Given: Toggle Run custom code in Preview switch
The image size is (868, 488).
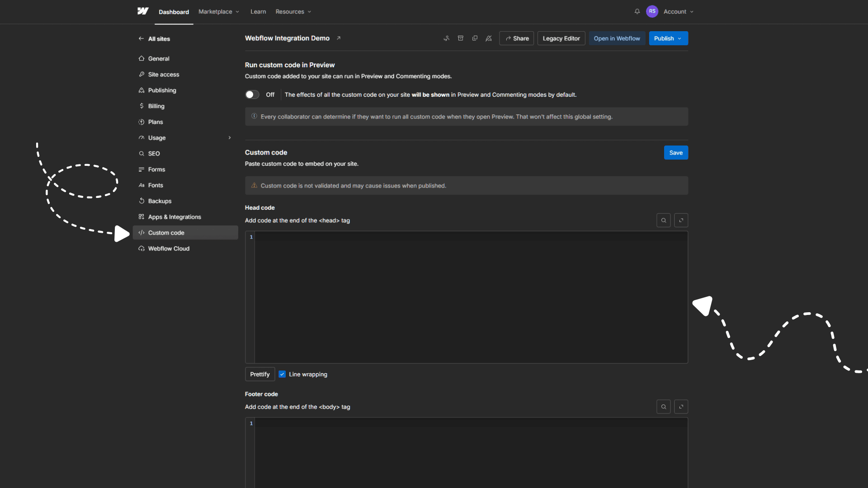Looking at the screenshot, I should 252,94.
